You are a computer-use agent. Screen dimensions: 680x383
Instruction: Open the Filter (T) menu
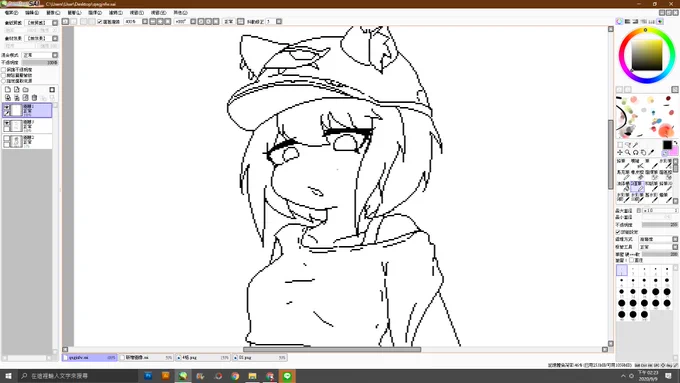116,13
